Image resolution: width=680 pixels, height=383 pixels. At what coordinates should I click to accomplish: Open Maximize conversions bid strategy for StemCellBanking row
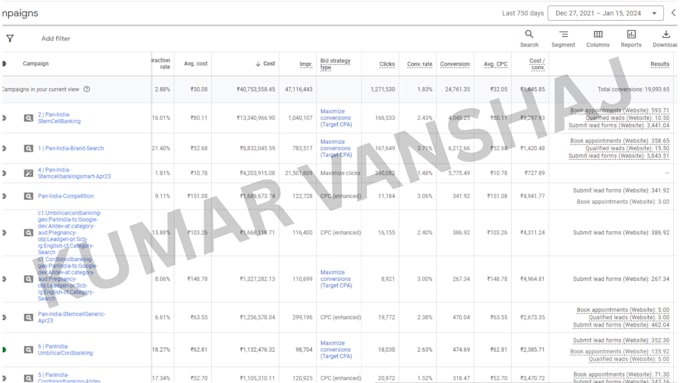[336, 118]
